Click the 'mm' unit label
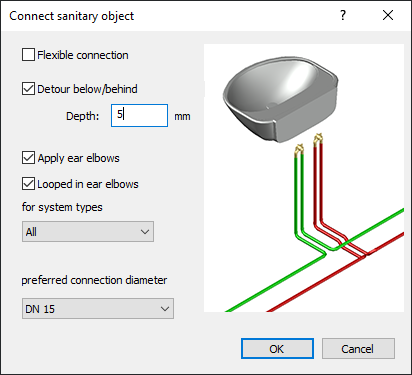Image resolution: width=412 pixels, height=375 pixels. click(x=182, y=116)
